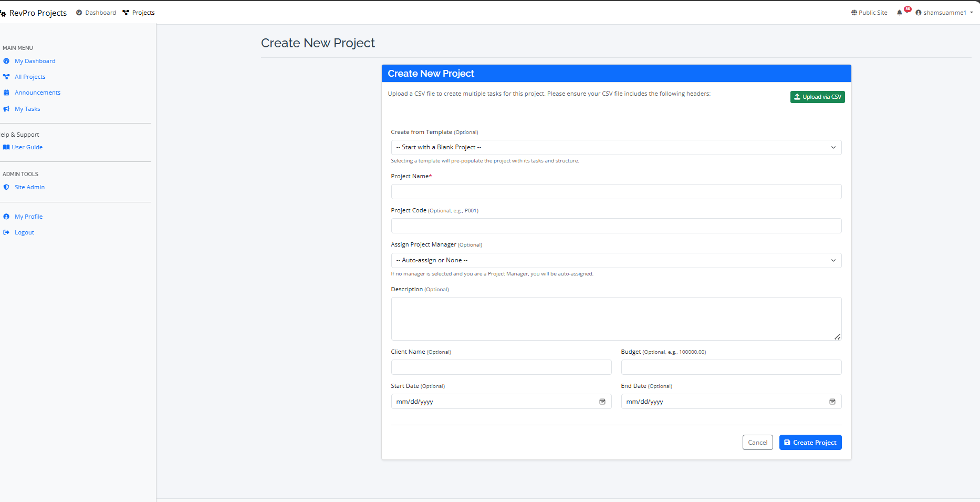Open the Announcements sidebar link
The width and height of the screenshot is (980, 502).
coord(37,93)
